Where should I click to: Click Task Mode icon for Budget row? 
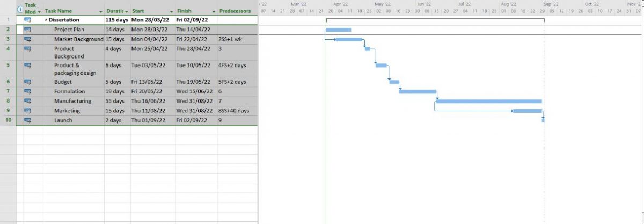[28, 82]
